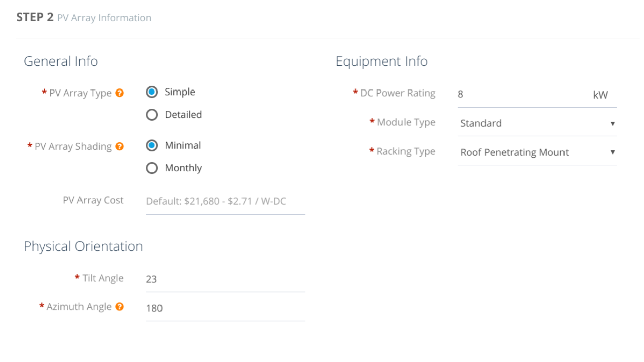The height and width of the screenshot is (362, 644).
Task: Click help icon next to PV Array Type
Action: tap(120, 93)
